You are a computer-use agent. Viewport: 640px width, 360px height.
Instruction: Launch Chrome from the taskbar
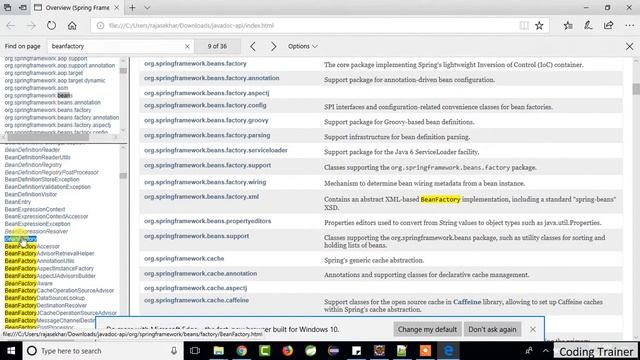point(242,351)
